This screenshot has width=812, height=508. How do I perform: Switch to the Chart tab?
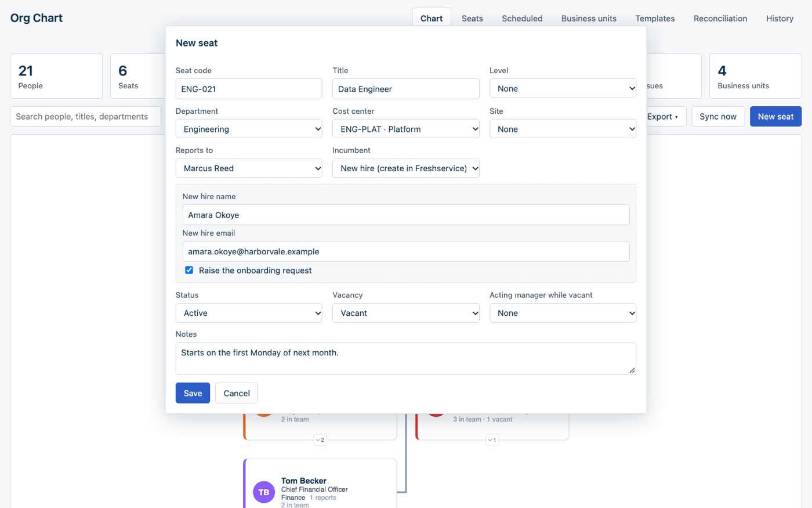432,18
